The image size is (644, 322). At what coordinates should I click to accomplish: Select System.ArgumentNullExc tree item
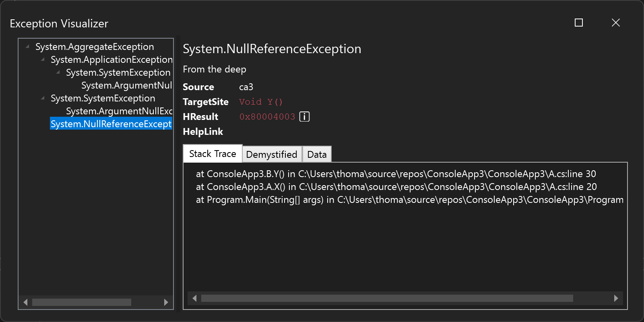tap(119, 111)
